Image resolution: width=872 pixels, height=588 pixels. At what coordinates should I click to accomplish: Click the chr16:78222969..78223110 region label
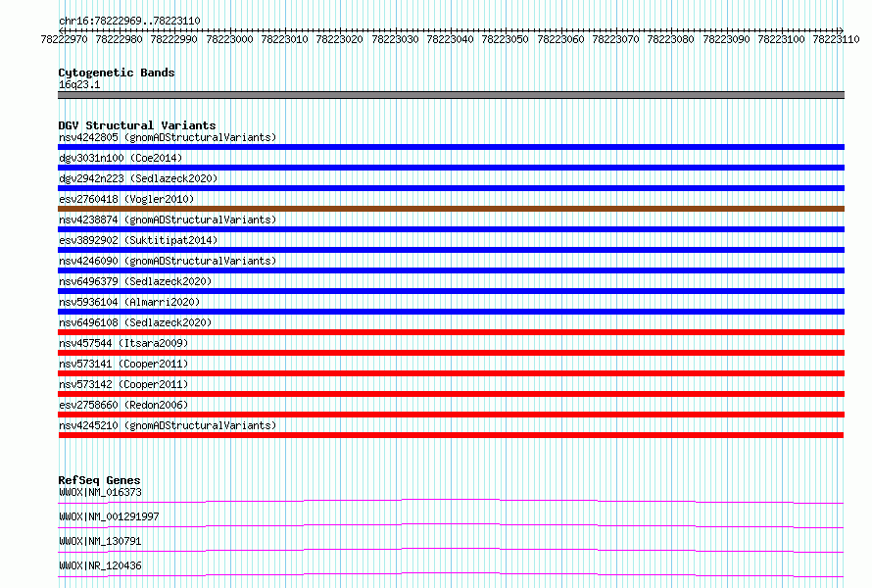(x=129, y=21)
